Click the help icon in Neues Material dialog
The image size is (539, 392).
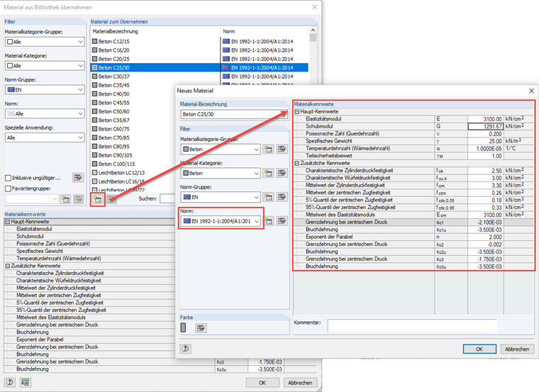tap(185, 349)
